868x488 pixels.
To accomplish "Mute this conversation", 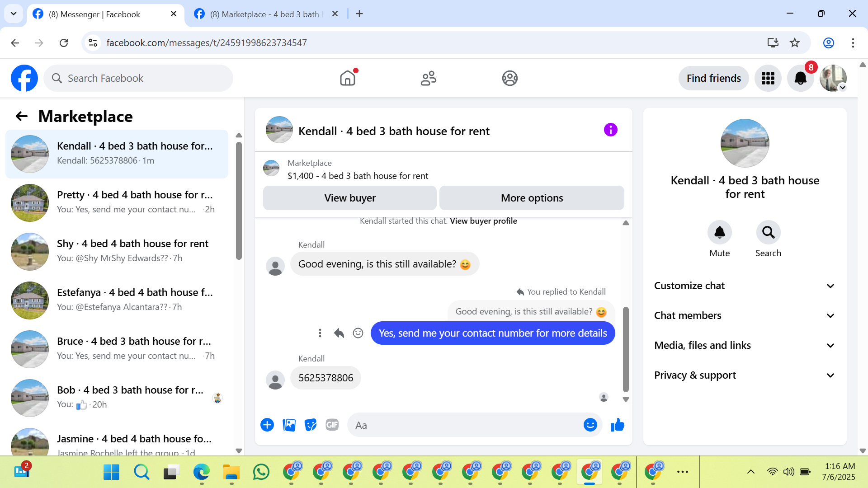I will 719,233.
